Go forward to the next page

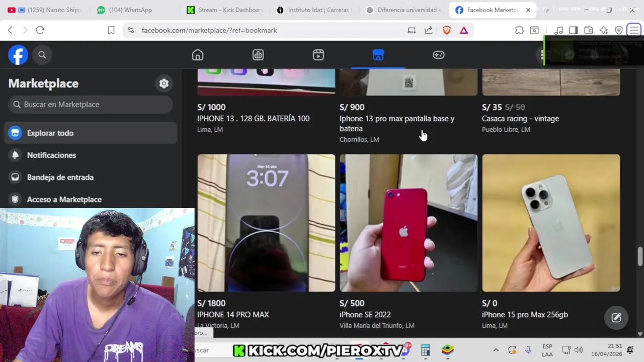tap(25, 30)
